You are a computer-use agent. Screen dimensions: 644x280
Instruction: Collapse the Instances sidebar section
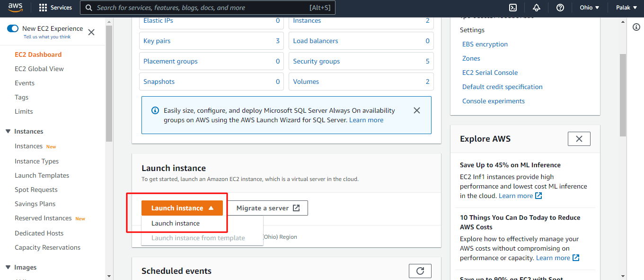point(8,131)
